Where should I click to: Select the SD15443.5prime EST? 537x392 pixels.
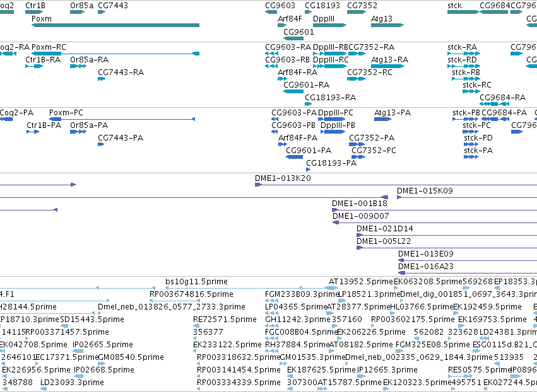coord(64,326)
